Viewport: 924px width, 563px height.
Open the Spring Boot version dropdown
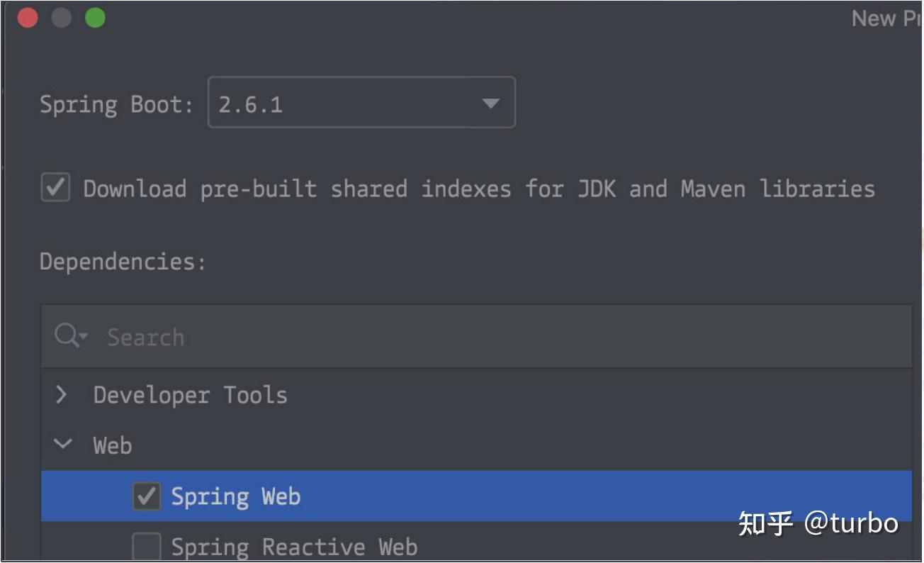[x=361, y=103]
